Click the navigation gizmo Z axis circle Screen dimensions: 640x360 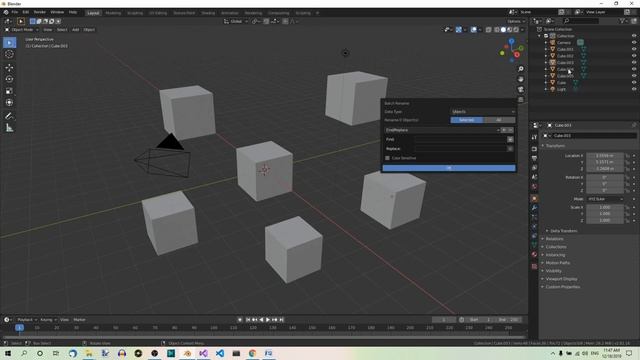511,41
